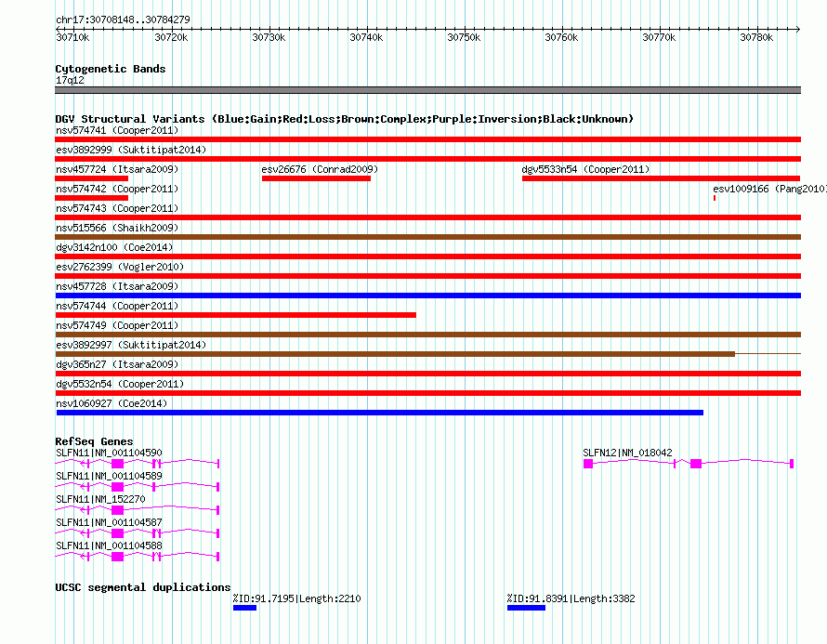
Task: Click the gray 17q12 cytogenetic band bar
Action: 427,90
